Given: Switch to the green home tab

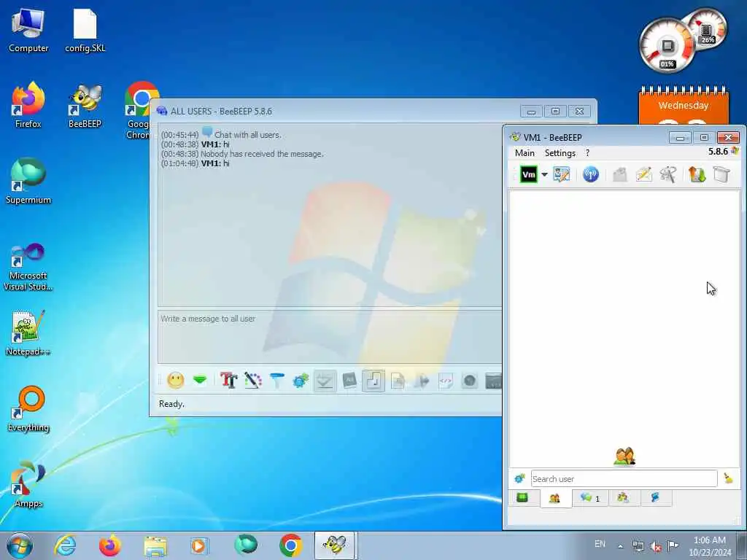Looking at the screenshot, I should [x=522, y=498].
